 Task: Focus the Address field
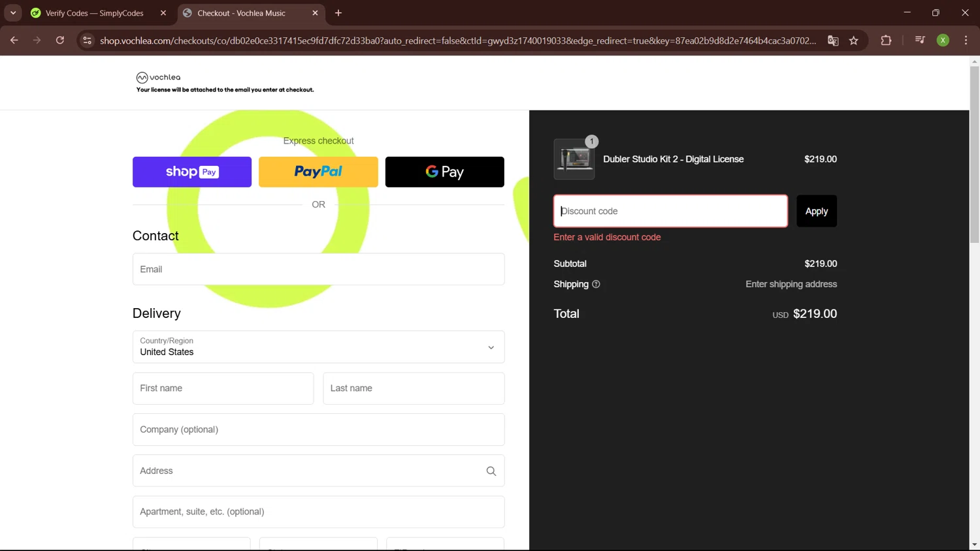[x=319, y=471]
